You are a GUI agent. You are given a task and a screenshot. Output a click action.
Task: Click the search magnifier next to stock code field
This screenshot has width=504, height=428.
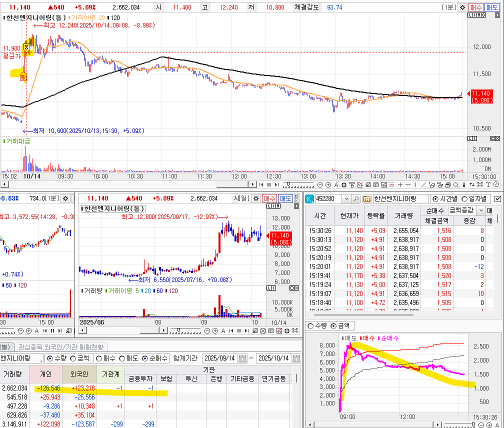[x=356, y=199]
